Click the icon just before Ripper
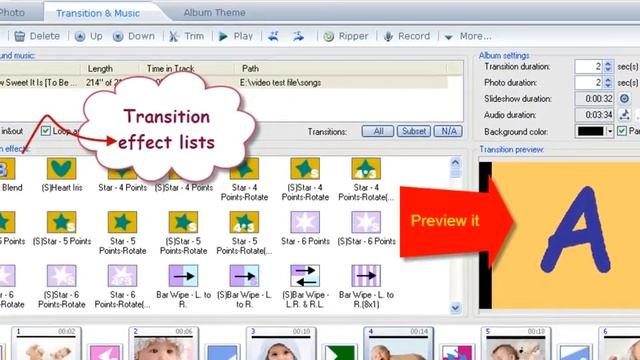The width and height of the screenshot is (640, 360). 299,36
